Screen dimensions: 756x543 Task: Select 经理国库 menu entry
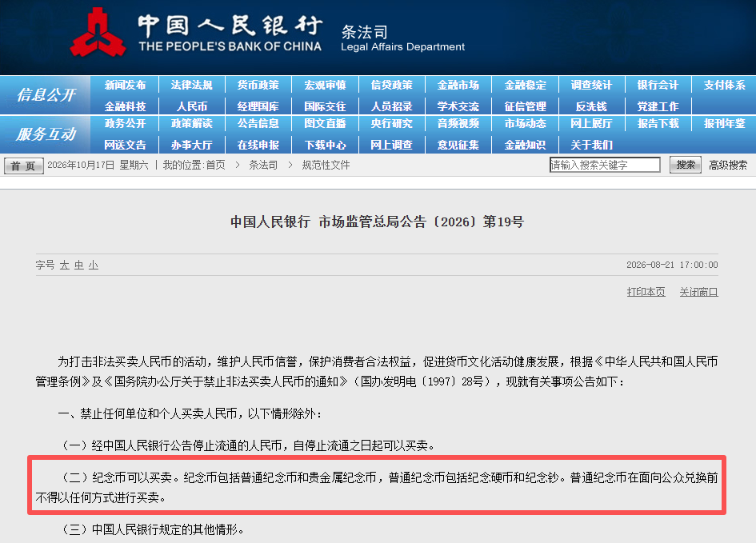tap(258, 106)
